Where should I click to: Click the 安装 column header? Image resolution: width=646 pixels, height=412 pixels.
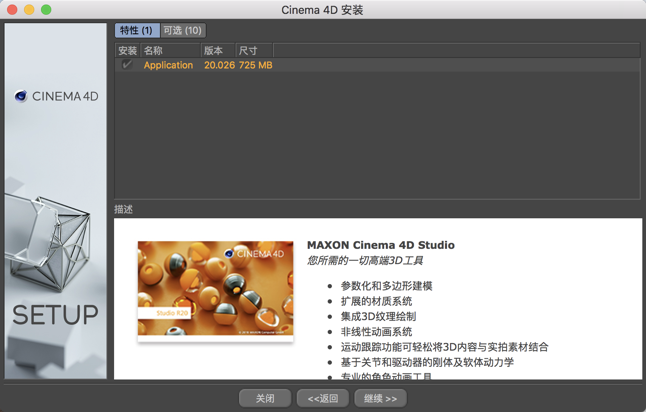127,51
